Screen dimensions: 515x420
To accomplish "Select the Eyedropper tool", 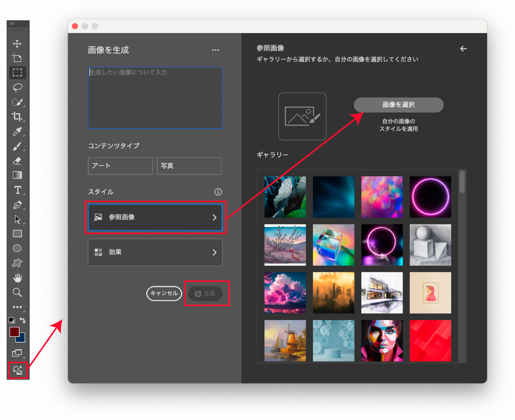I will tap(17, 131).
